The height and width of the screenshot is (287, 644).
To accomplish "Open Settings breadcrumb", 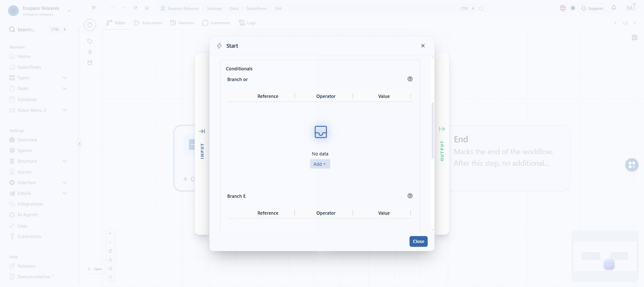I will click(214, 8).
